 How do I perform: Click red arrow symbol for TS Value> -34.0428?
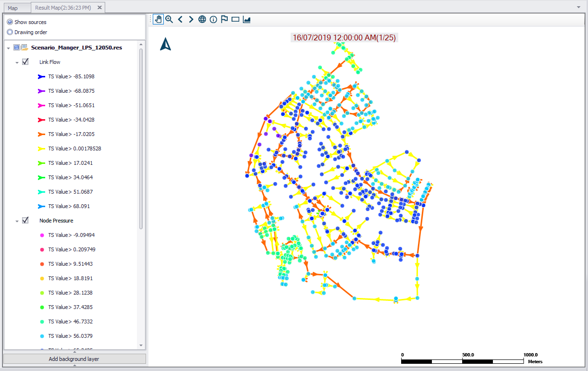41,120
